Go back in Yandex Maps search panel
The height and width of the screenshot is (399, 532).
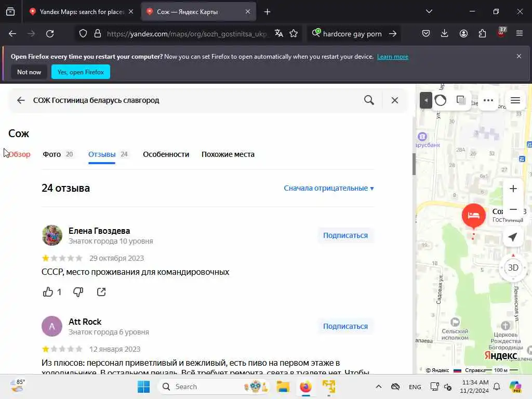(x=21, y=100)
